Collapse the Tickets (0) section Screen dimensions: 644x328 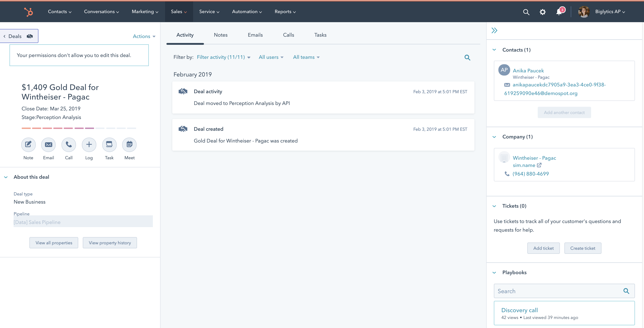pos(494,206)
